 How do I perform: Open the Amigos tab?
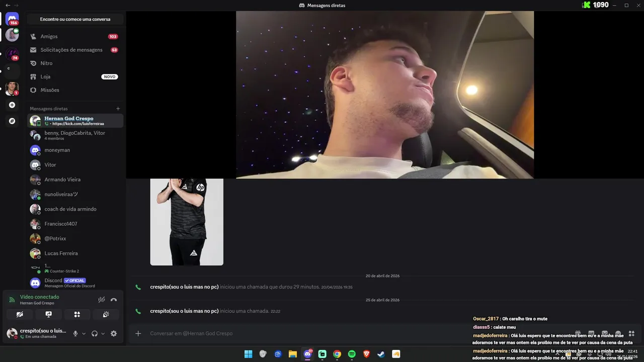point(75,37)
